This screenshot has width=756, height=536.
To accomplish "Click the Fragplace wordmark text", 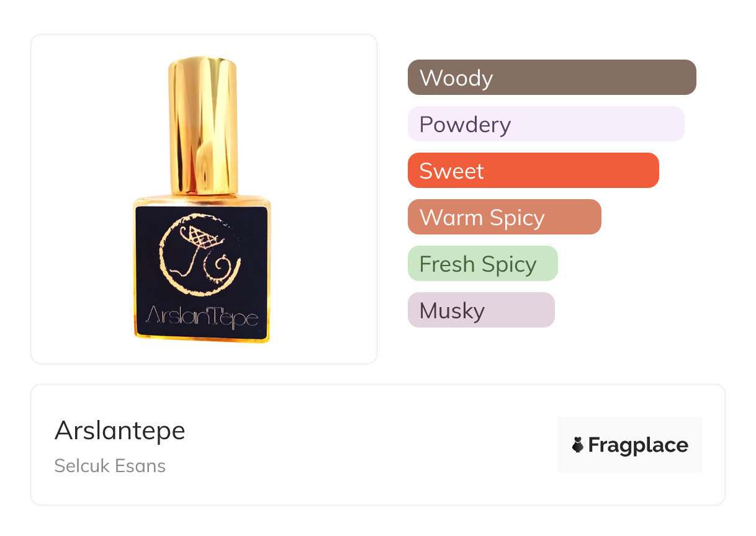I will 638,445.
